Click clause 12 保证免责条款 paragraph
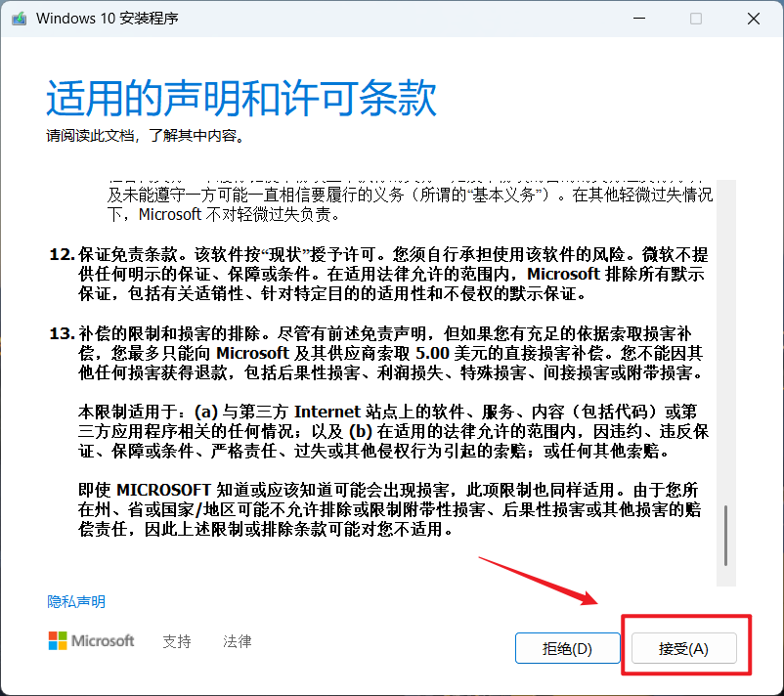This screenshot has width=784, height=696. [x=378, y=274]
